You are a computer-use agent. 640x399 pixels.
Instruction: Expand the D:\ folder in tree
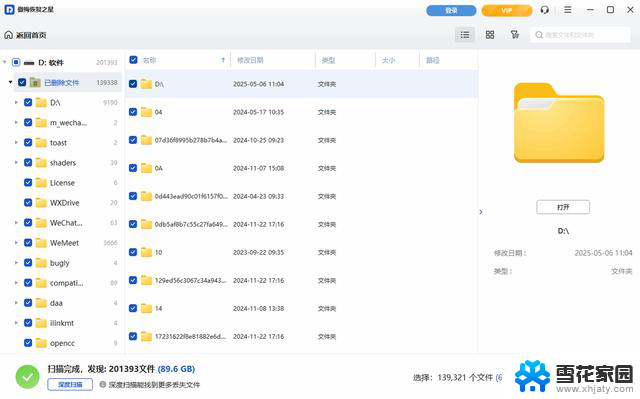(16, 102)
